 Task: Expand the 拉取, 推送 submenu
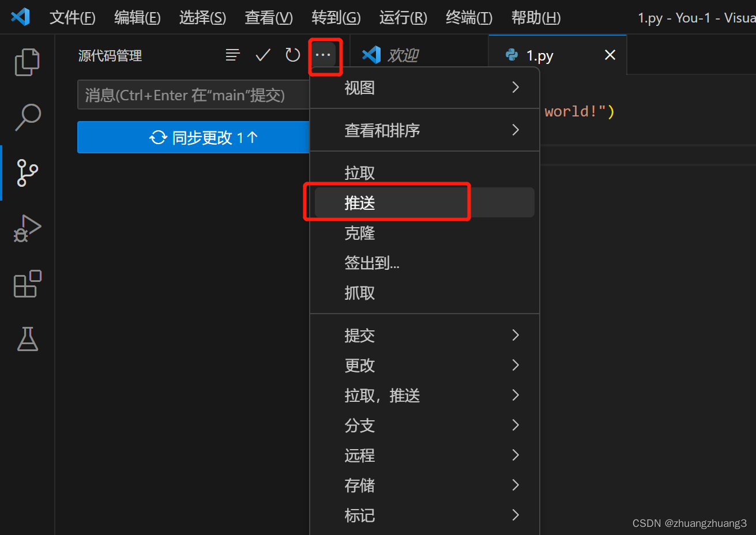pyautogui.click(x=424, y=395)
